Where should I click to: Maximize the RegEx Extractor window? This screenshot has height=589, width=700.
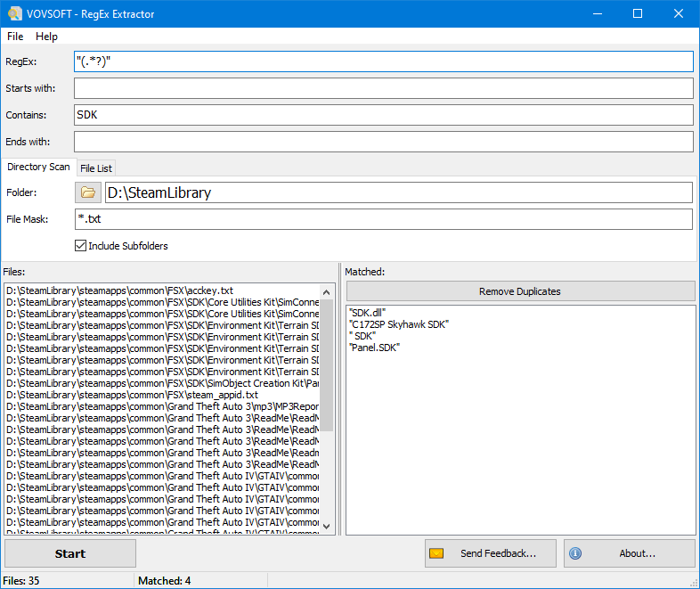638,14
